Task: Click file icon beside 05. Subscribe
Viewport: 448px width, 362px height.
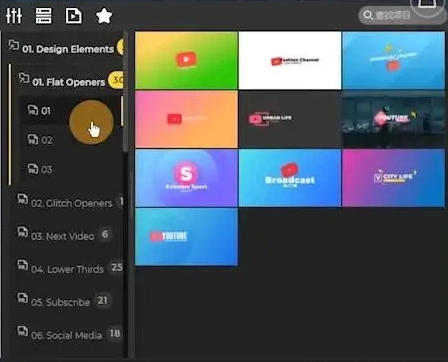Action: click(23, 298)
